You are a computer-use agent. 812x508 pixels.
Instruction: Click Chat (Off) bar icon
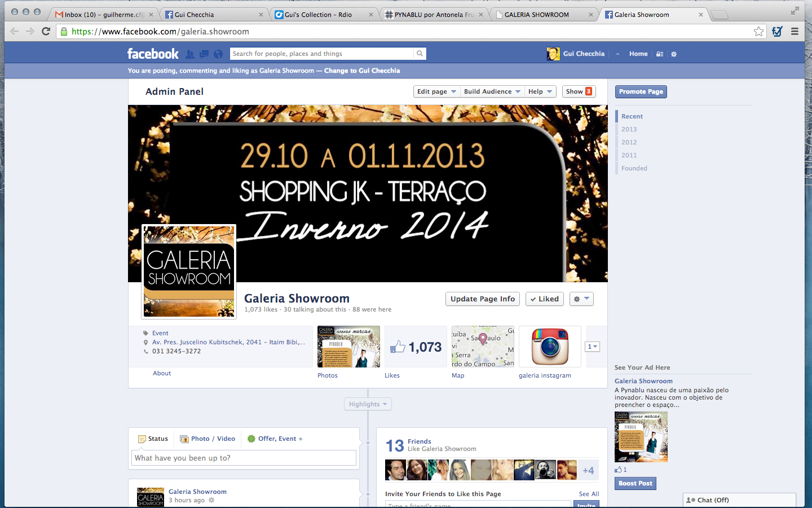690,500
